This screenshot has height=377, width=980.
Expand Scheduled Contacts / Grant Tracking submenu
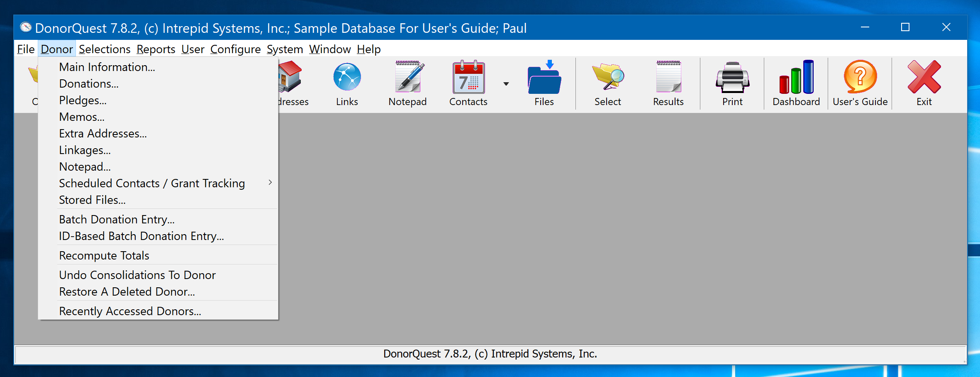click(x=158, y=183)
